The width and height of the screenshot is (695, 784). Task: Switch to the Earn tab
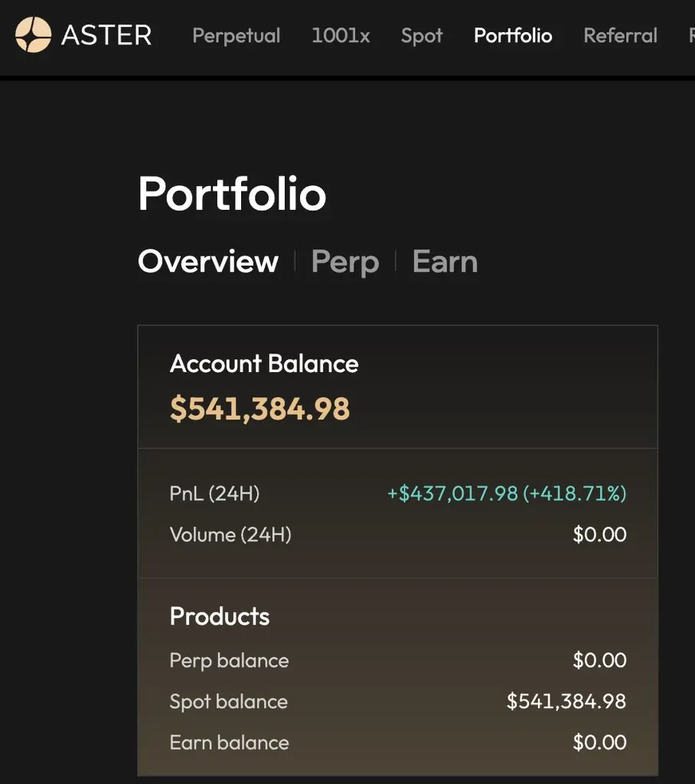pos(445,262)
